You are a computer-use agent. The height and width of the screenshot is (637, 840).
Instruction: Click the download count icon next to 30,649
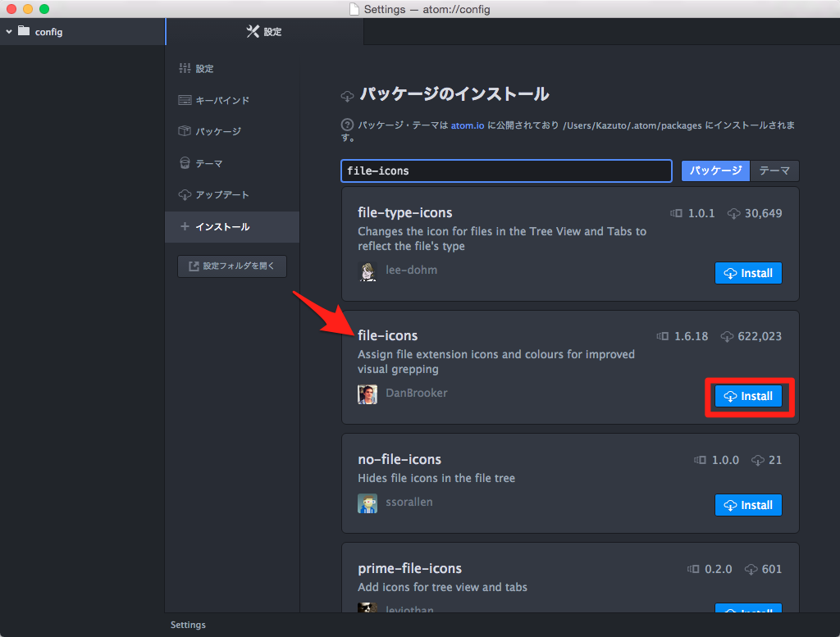[733, 214]
